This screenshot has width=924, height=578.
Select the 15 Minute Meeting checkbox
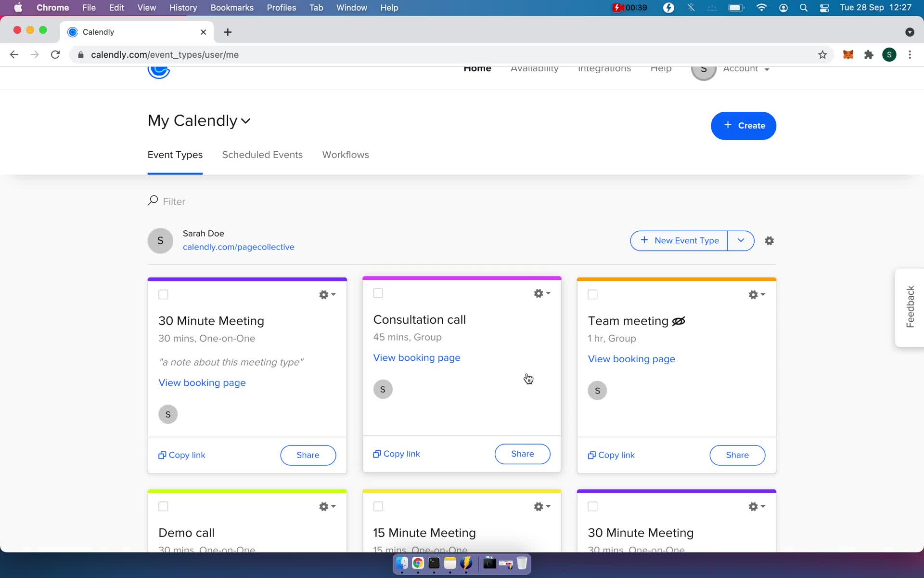point(378,506)
